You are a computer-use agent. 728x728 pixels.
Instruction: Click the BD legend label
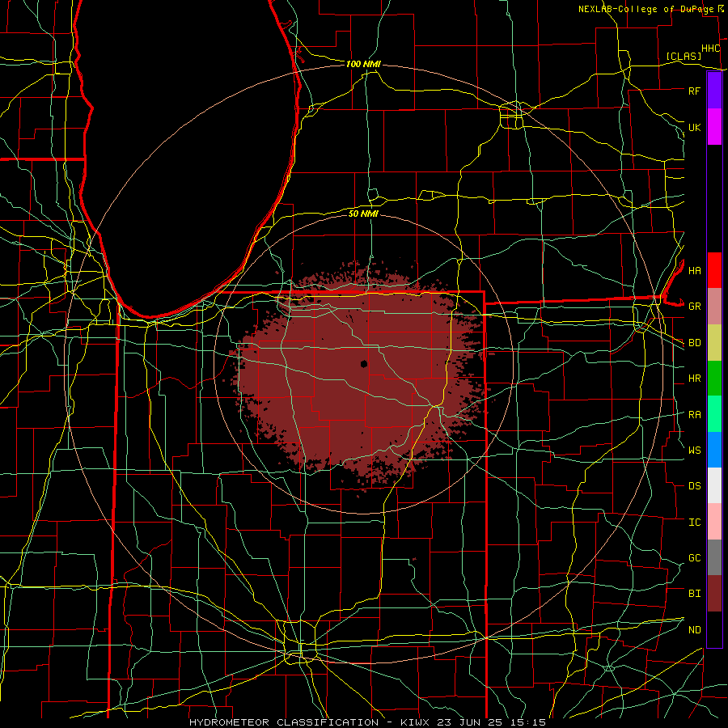tap(694, 343)
